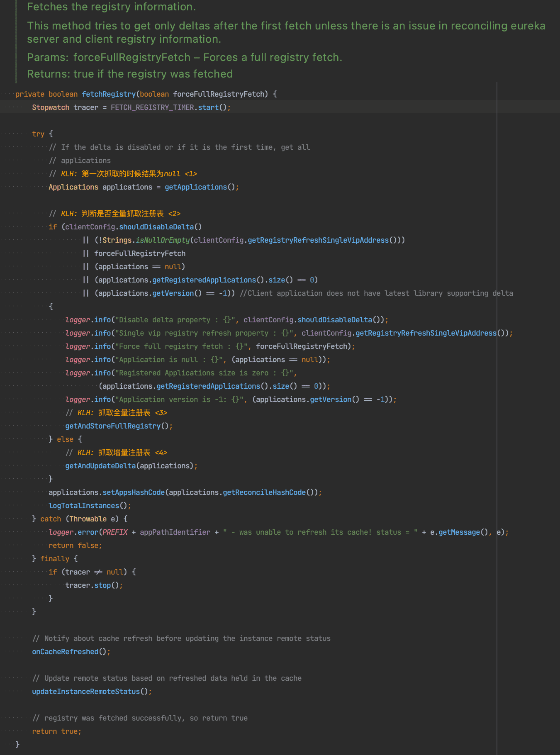Screen dimensions: 560x755
Task: Click the fetchRegistry method name
Action: coord(109,94)
